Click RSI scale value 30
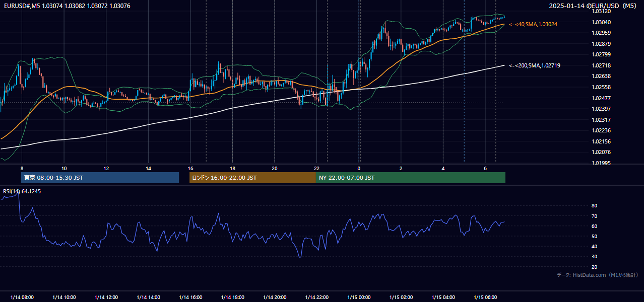Image resolution: width=644 pixels, height=302 pixels. (594, 257)
